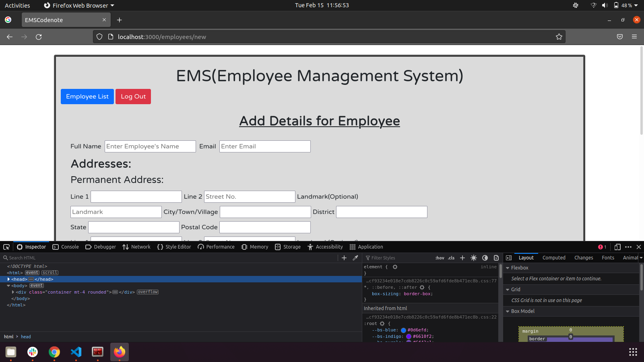The image size is (644, 362).
Task: Open devtools three-dot options menu
Action: tap(628, 247)
